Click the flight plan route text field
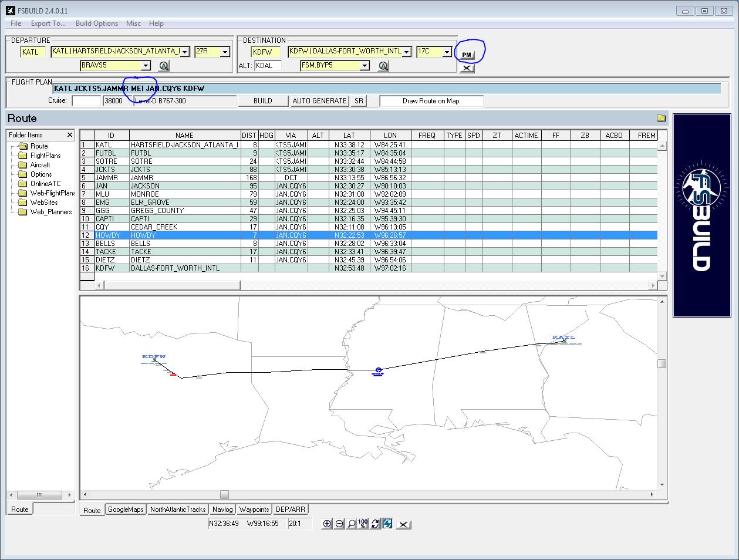The height and width of the screenshot is (560, 739). coord(386,89)
